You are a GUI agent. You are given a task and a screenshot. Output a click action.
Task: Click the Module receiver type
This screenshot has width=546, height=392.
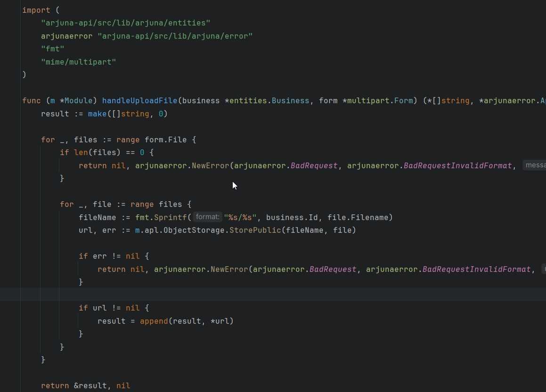click(x=78, y=101)
